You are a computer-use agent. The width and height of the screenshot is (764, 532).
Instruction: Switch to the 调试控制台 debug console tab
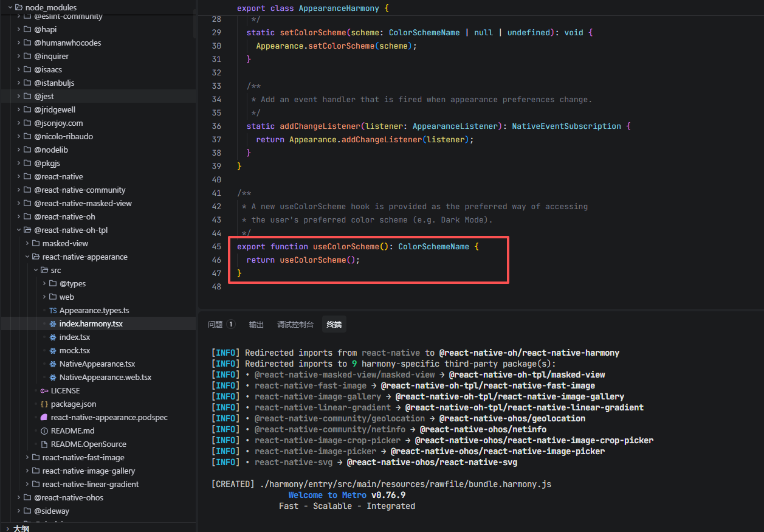(x=295, y=325)
